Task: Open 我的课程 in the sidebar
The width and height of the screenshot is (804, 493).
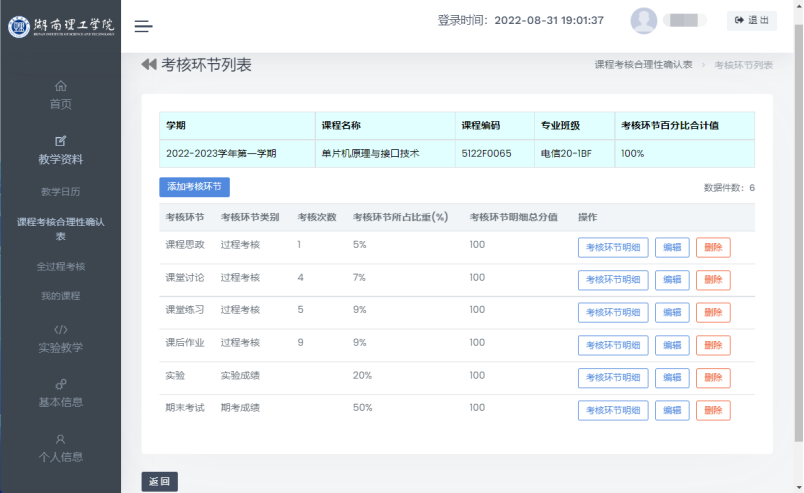Action: click(61, 296)
